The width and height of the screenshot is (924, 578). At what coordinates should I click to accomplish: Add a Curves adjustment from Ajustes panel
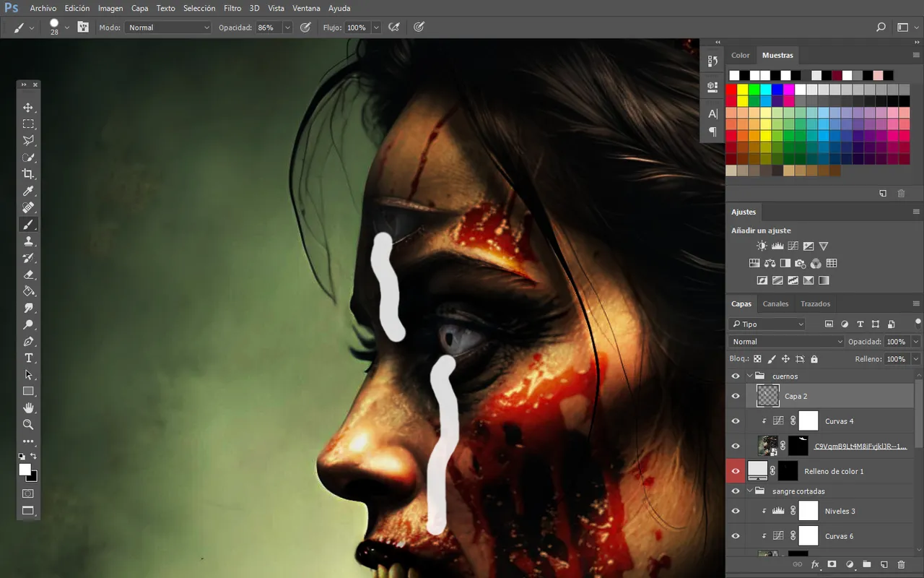793,246
